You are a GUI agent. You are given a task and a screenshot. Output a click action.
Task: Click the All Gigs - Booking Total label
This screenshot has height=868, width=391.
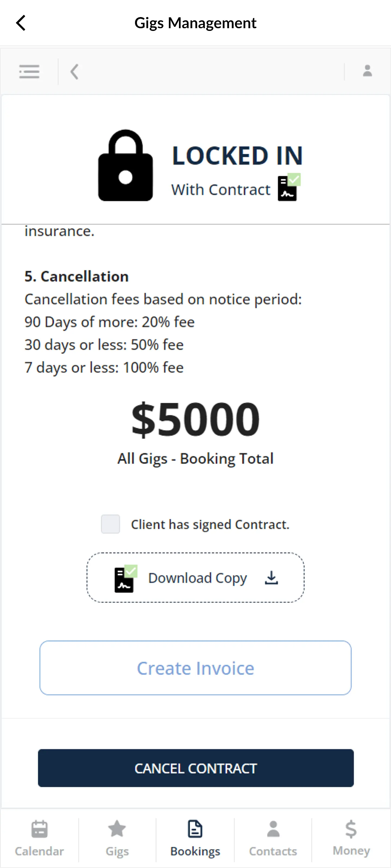point(195,458)
